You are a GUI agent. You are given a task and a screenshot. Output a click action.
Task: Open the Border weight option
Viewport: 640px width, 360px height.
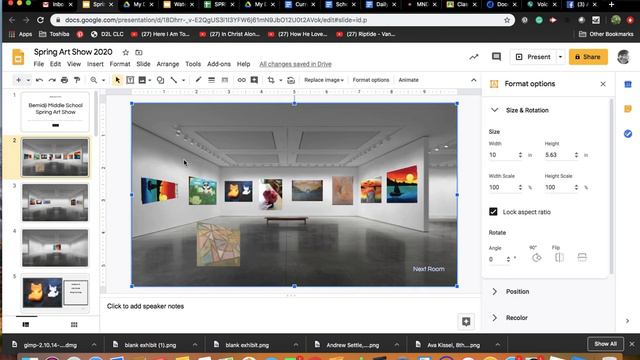tap(211, 80)
